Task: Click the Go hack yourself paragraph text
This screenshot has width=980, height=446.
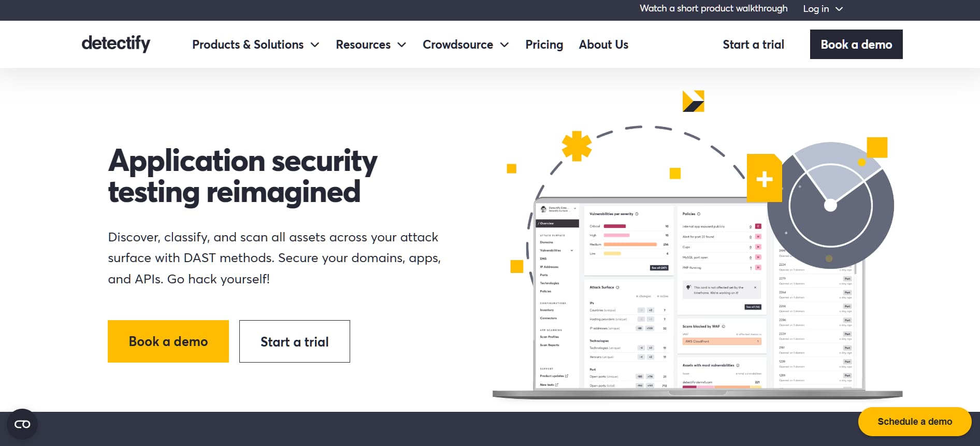Action: tap(275, 258)
